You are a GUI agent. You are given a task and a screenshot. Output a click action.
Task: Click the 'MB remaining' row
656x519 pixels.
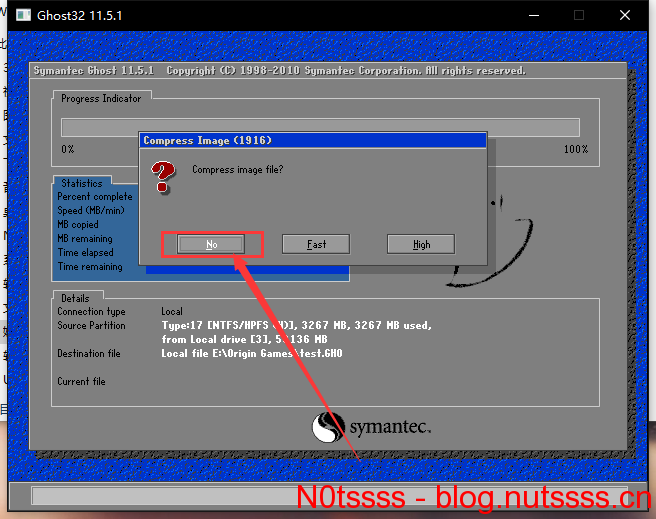pos(85,238)
